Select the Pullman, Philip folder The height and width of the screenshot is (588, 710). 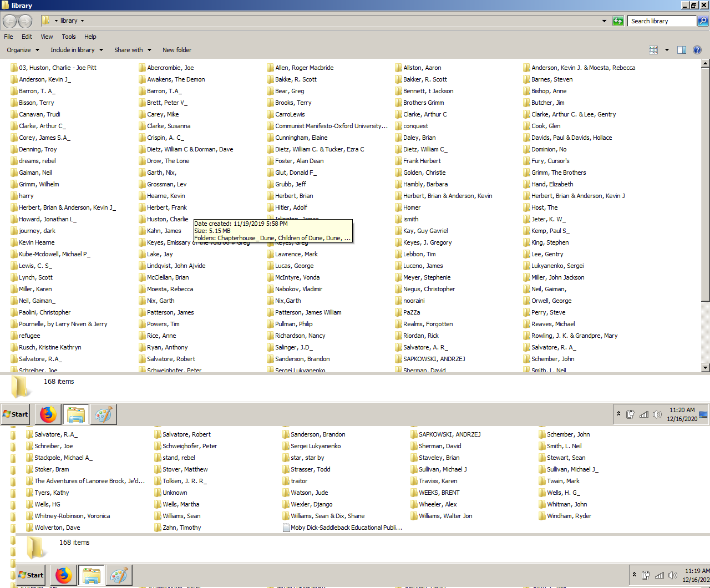pos(290,324)
